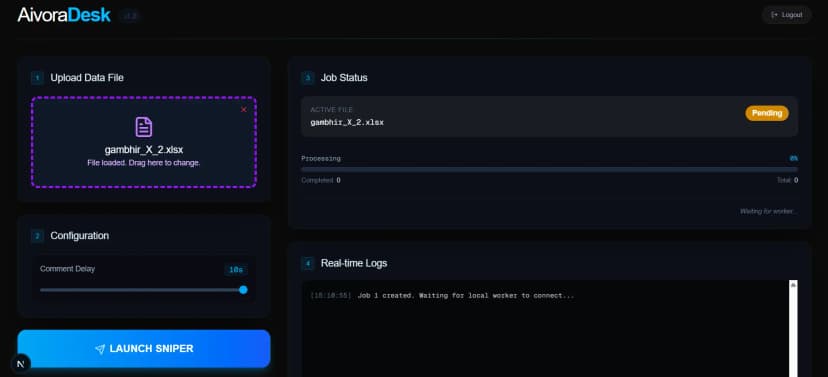Click 'File loaded. Drag here to change.' text
Screen dimensions: 828x377
144,163
